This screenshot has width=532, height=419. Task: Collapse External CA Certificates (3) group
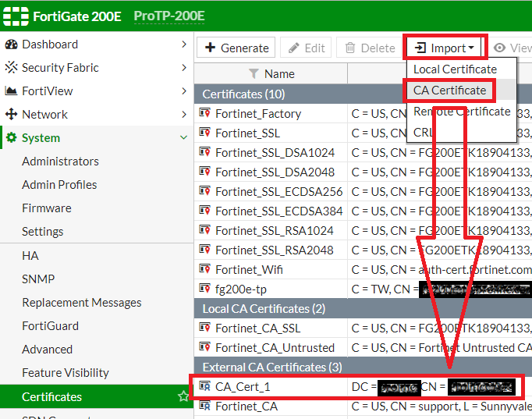coord(363,367)
